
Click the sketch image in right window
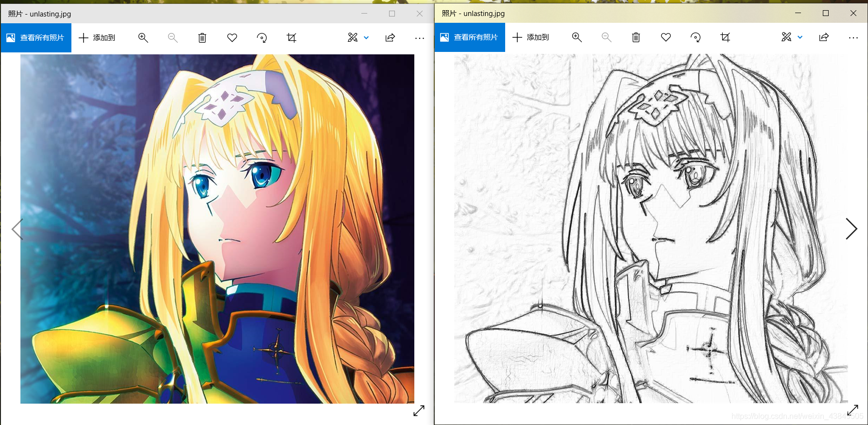click(x=651, y=229)
